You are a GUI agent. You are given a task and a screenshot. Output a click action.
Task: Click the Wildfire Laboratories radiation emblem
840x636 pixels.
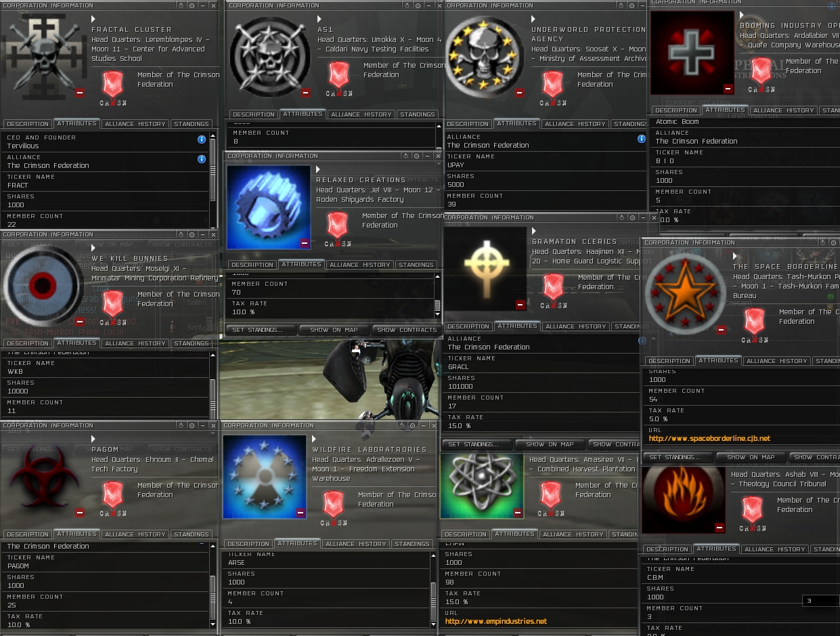[x=265, y=478]
